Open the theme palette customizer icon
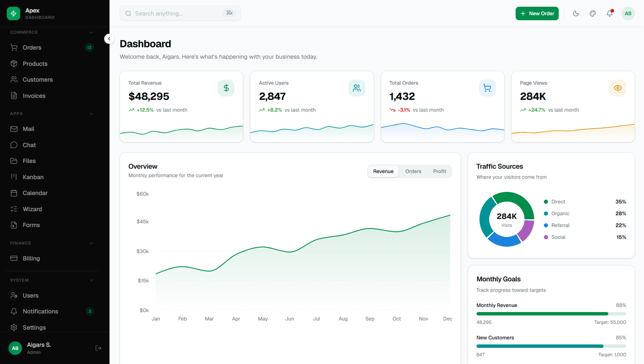 (593, 13)
